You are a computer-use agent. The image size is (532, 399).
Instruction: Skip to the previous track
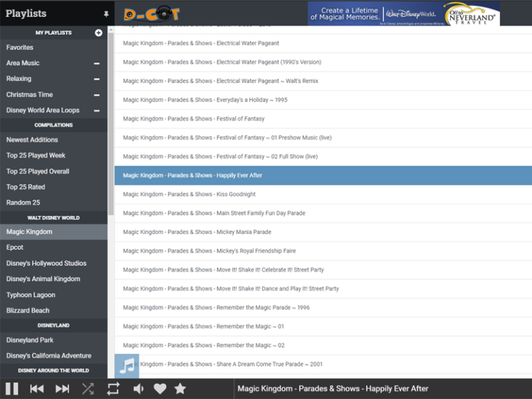[x=37, y=389]
